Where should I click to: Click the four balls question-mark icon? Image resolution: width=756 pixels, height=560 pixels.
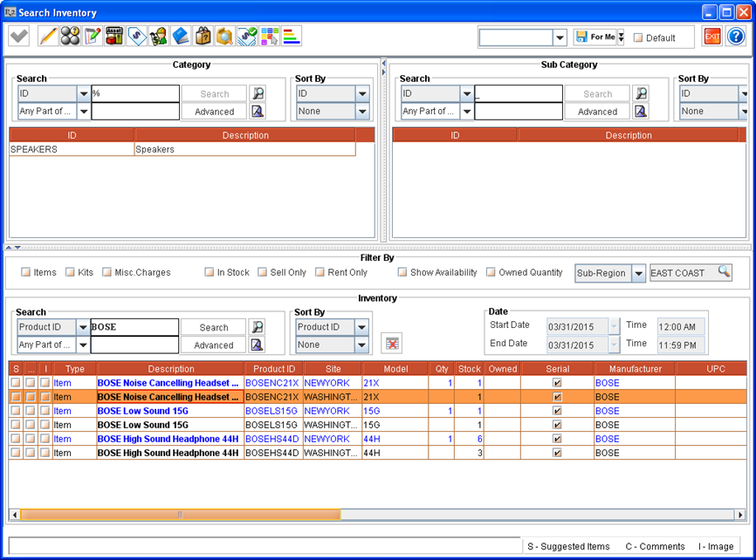(70, 37)
